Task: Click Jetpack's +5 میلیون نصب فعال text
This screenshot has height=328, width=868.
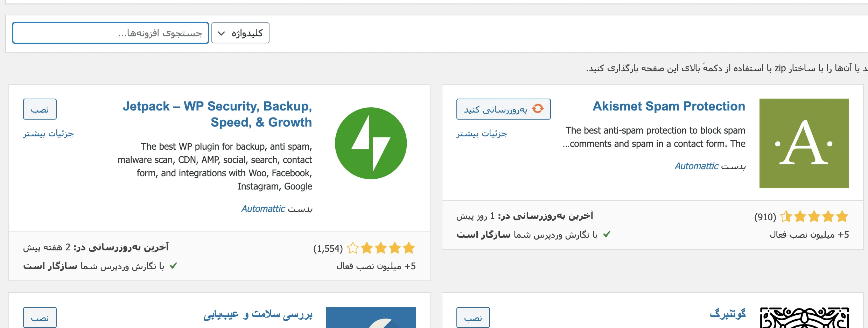Action: click(376, 266)
